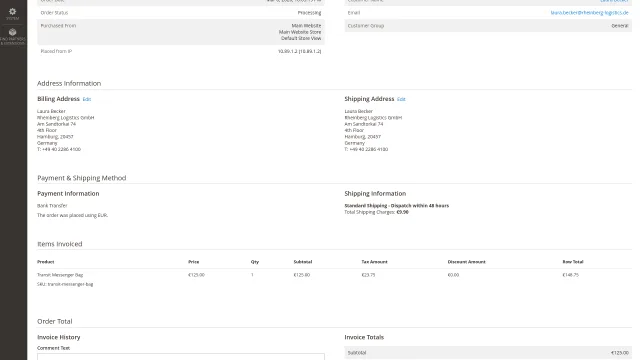Click the 'Main Website Store' text
This screenshot has height=360, width=640.
tap(300, 32)
